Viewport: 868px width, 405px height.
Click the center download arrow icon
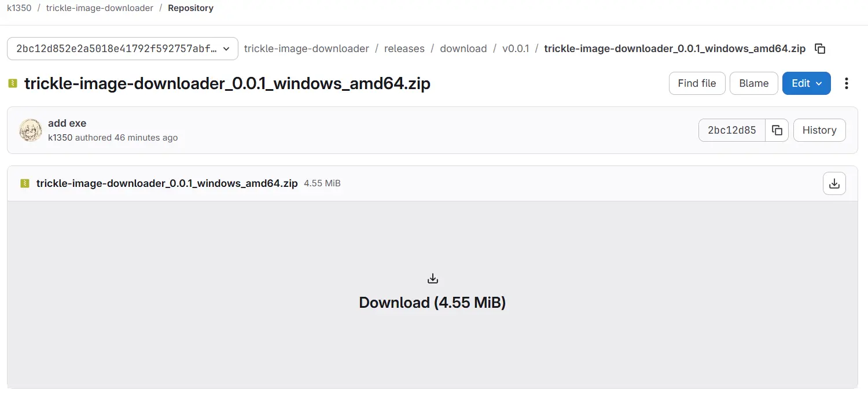(x=432, y=279)
